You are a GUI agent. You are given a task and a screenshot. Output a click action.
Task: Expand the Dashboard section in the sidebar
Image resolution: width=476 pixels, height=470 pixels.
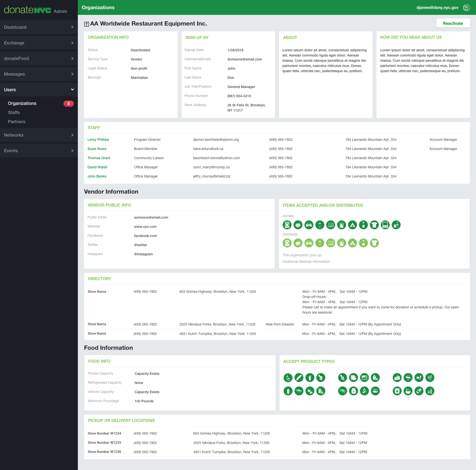pyautogui.click(x=39, y=27)
